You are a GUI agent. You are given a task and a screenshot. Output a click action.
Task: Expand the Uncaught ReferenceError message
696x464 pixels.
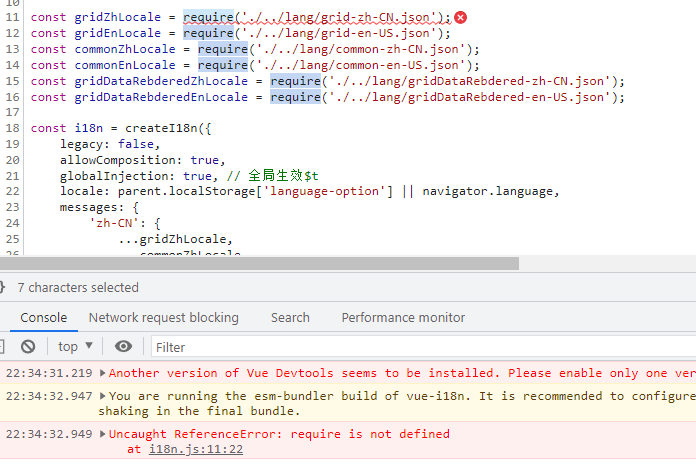[103, 434]
